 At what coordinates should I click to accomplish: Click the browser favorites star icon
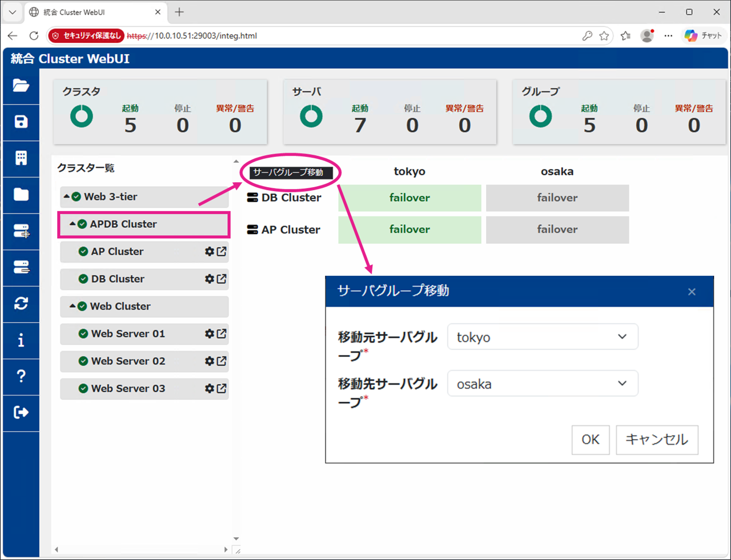tap(604, 36)
